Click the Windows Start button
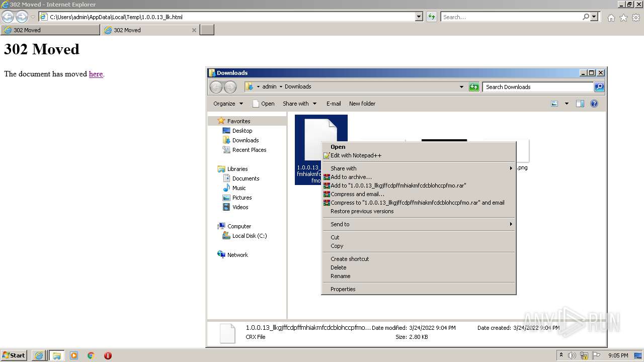The image size is (644, 362). [14, 355]
